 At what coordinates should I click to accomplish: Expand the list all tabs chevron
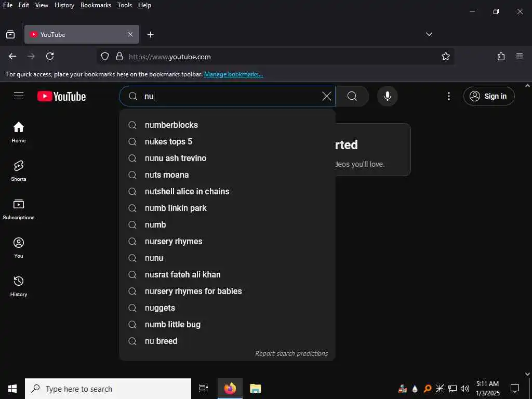click(x=429, y=34)
